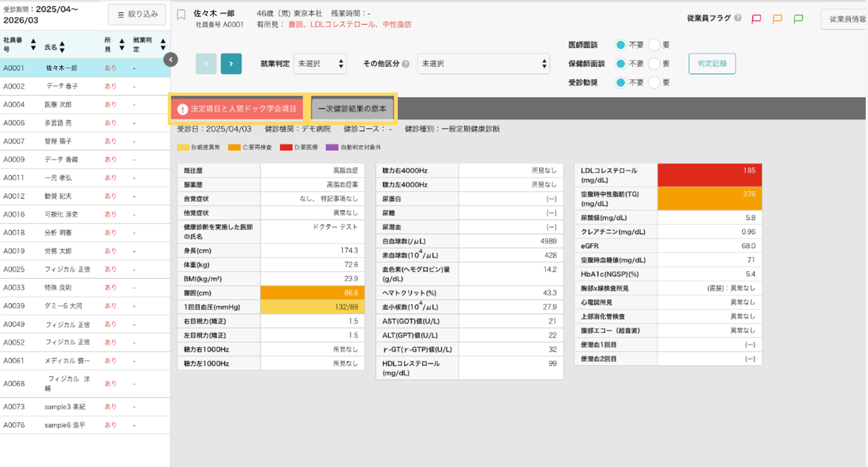Select employee row A0001 佐々木一郎
The image size is (868, 467).
[85, 68]
